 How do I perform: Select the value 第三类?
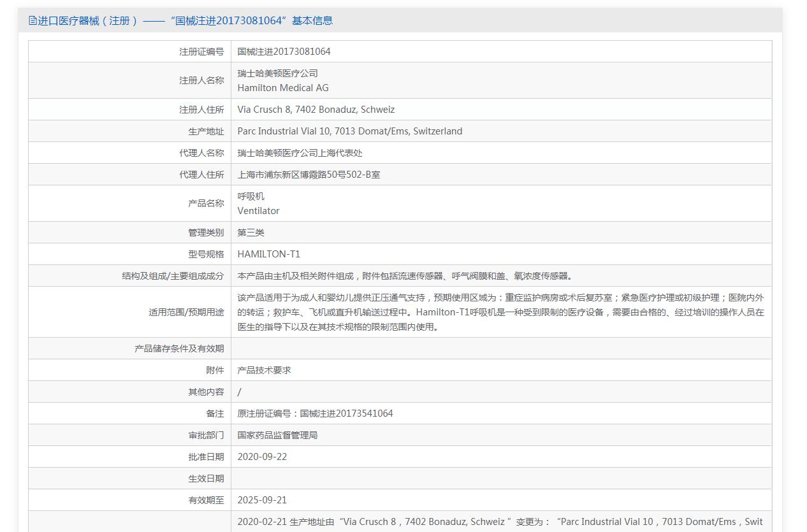pos(251,233)
